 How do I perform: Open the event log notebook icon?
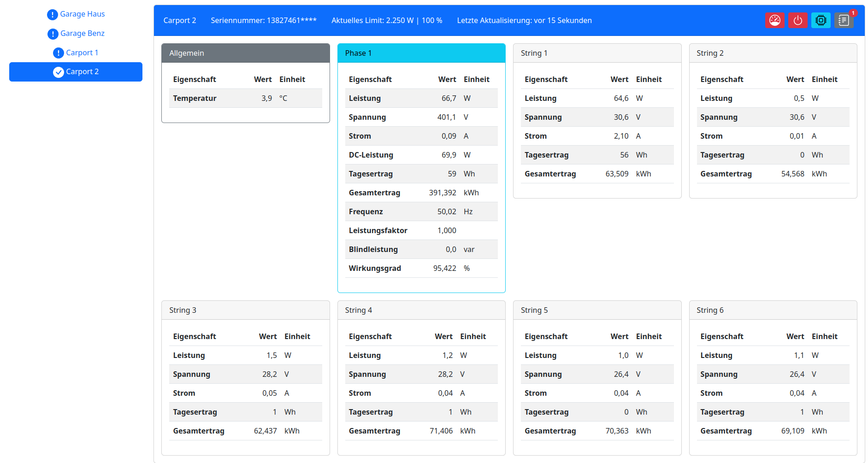pos(843,20)
